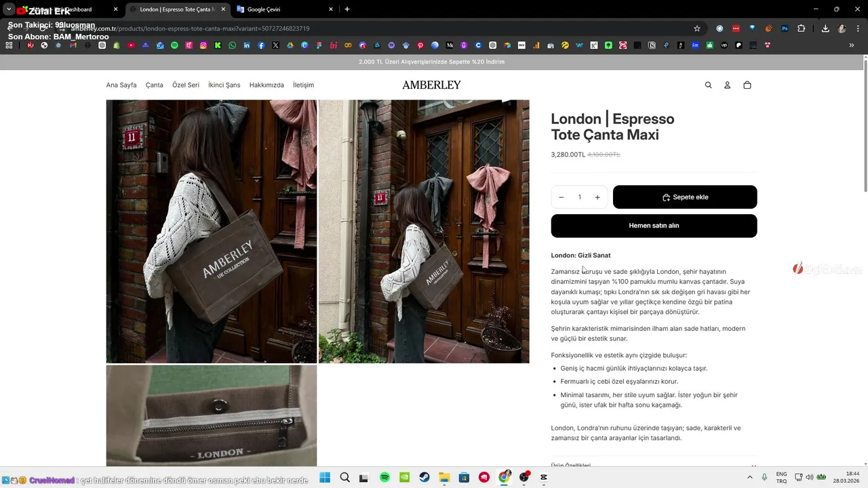Open the YouTube bookmark
Viewport: 868px width, 488px height.
coord(131,45)
